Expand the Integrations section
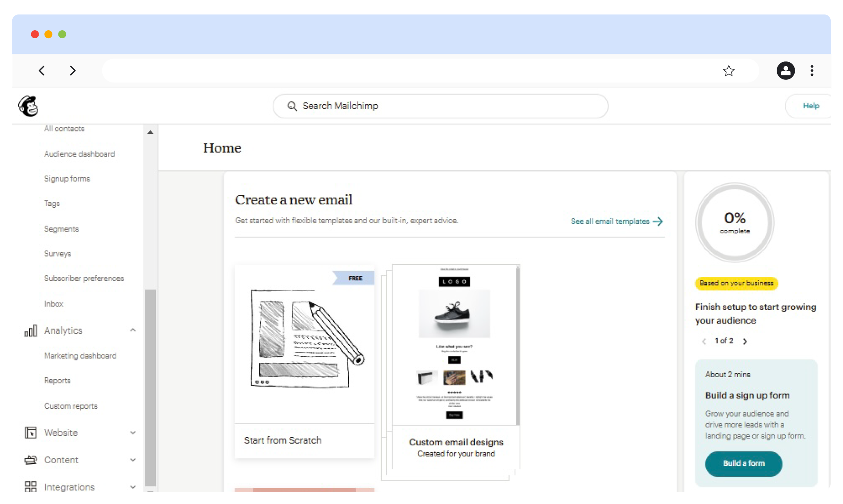 pos(133,487)
